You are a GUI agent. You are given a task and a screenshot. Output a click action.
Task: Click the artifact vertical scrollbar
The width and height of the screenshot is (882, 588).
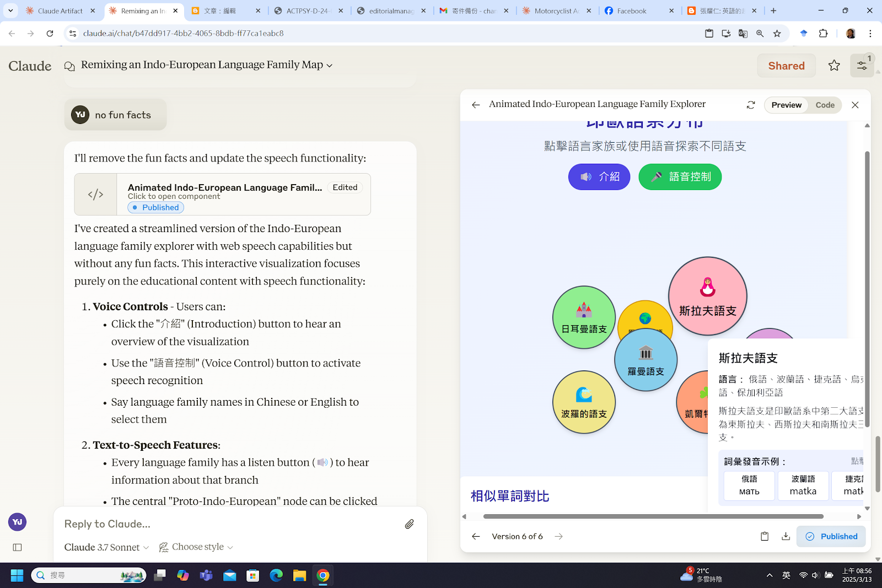(x=867, y=289)
